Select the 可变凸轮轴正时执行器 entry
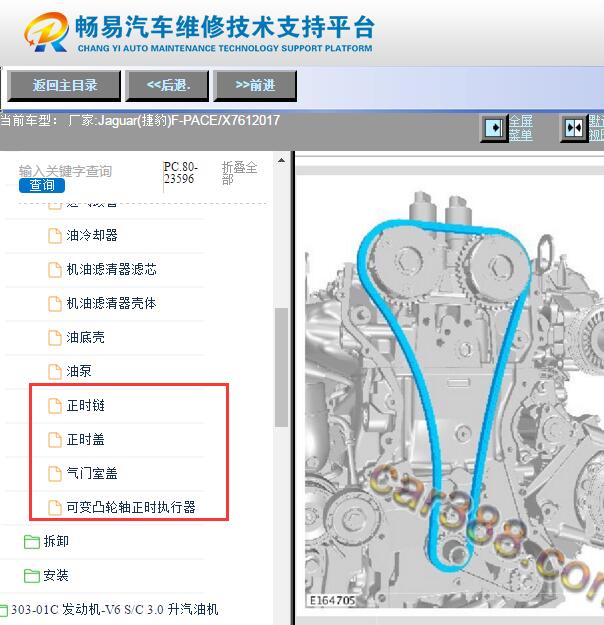604x625 pixels. pyautogui.click(x=131, y=507)
